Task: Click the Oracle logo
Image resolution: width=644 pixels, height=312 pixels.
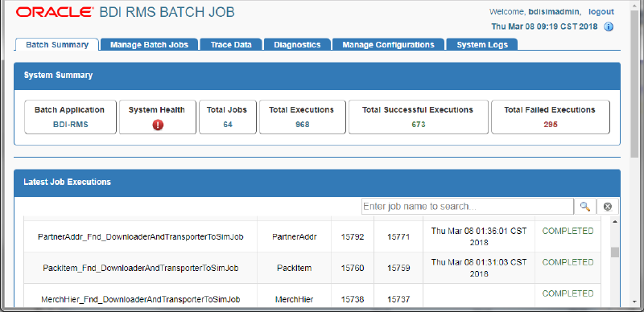Action: (x=54, y=12)
